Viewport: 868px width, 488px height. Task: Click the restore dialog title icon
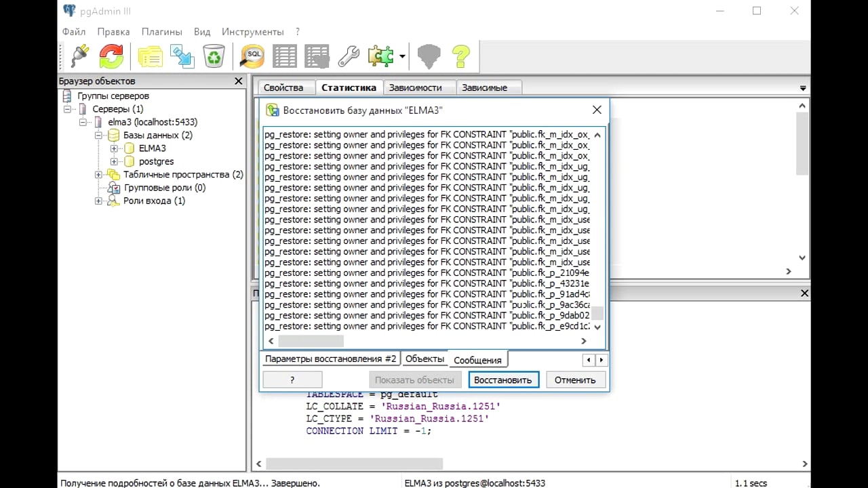[x=272, y=110]
